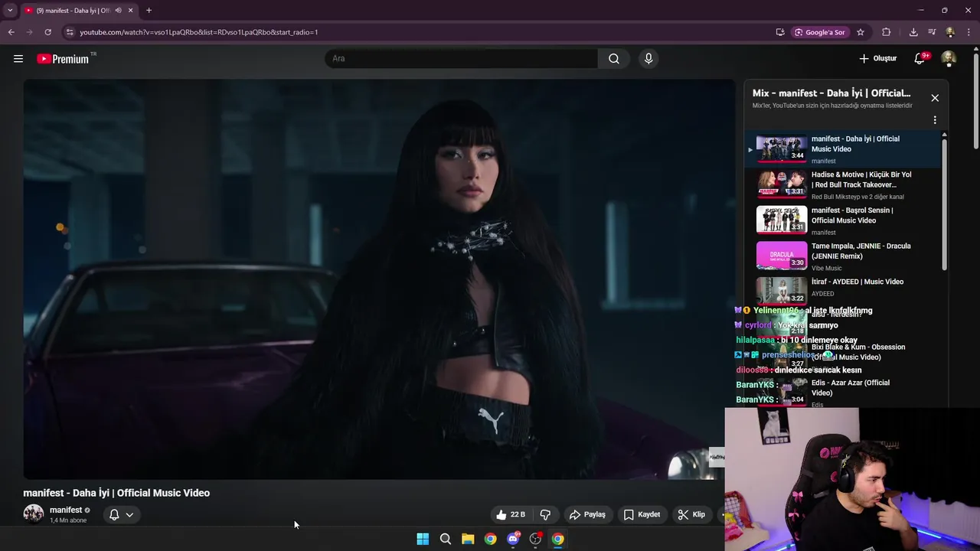Start voice search with microphone icon
Viewport: 980px width, 551px height.
click(648, 58)
